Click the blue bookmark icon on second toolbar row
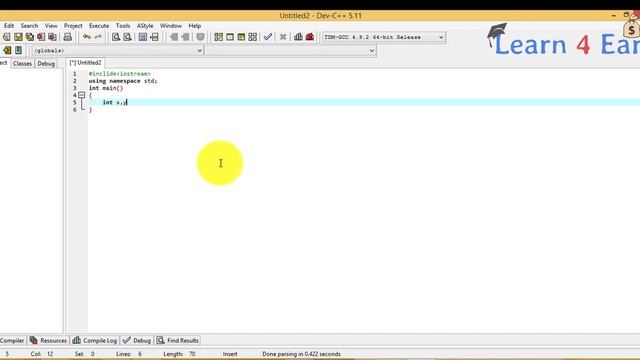640x360 pixels. (x=18, y=50)
